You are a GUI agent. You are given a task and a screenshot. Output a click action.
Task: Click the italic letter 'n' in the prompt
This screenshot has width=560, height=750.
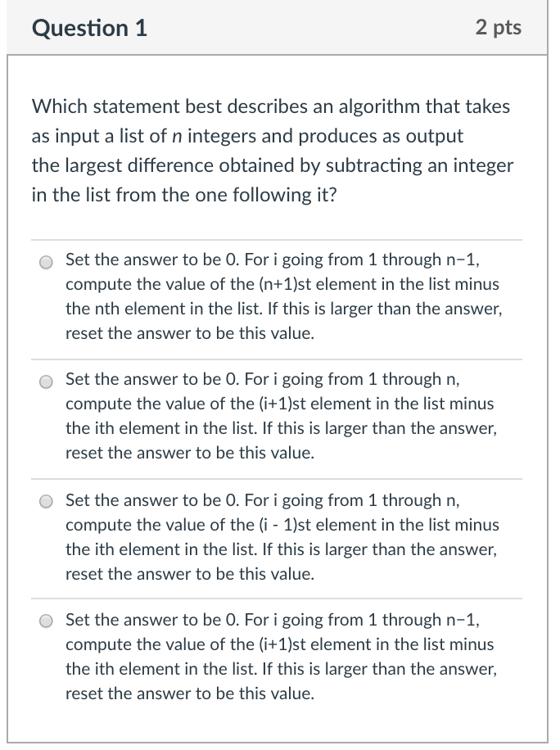coord(178,135)
